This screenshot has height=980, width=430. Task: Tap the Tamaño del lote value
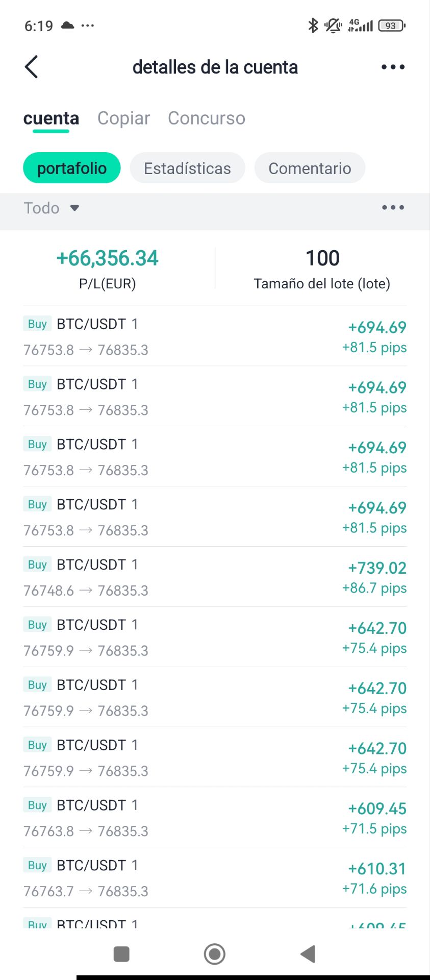[x=322, y=258]
